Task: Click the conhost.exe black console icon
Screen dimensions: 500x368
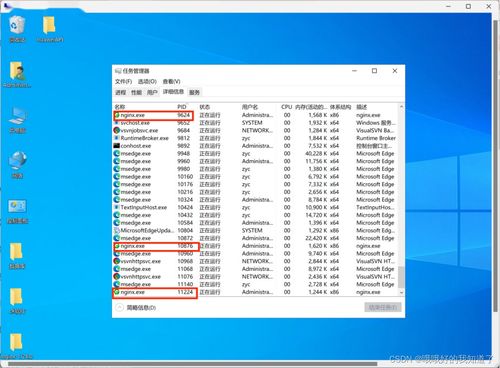Action: point(116,146)
